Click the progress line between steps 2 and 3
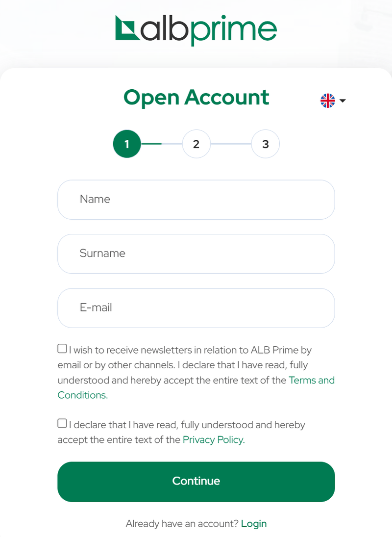Image resolution: width=392 pixels, height=537 pixels. pyautogui.click(x=231, y=144)
